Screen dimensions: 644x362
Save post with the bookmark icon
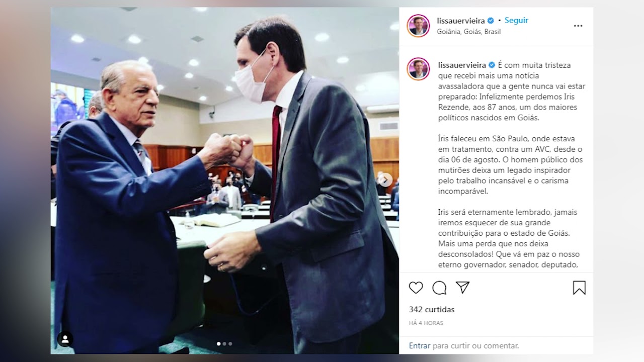click(x=579, y=288)
